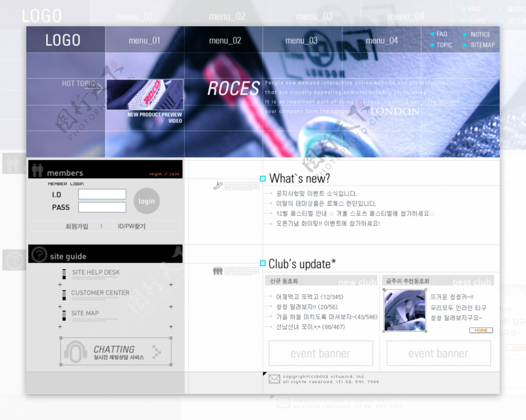Click the envelope mail icon in footer
The width and height of the screenshot is (526, 420).
pyautogui.click(x=274, y=379)
